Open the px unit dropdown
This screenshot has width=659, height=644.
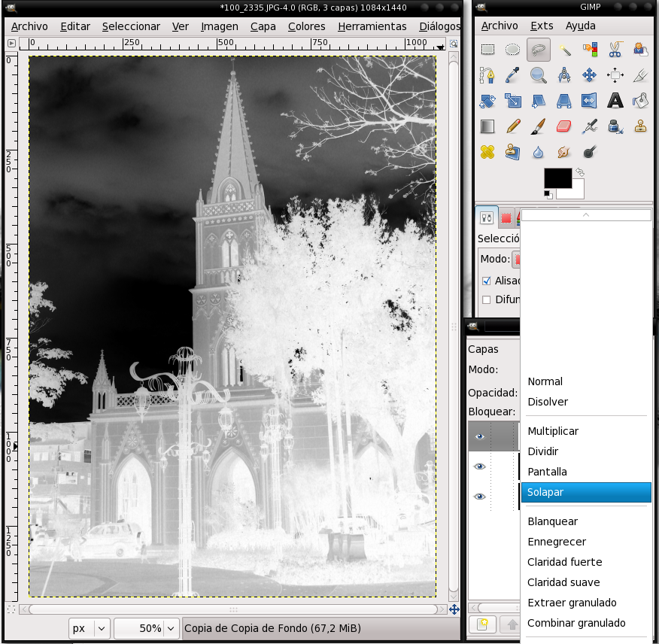click(x=90, y=628)
